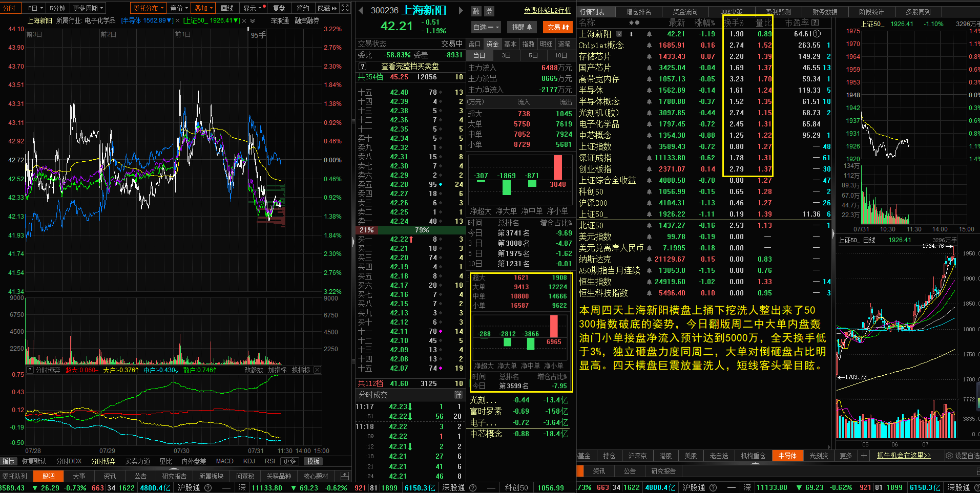Click info icon next to 64.61 value
Image resolution: width=980 pixels, height=493 pixels.
(817, 34)
